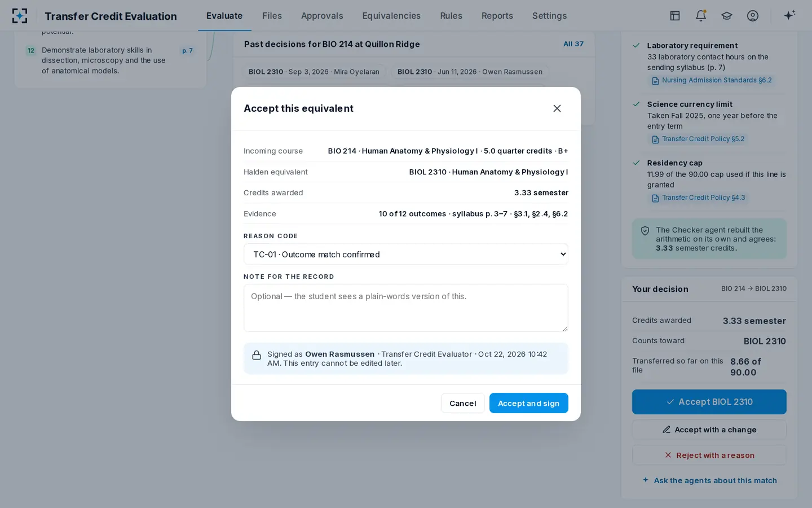Click the Accept BIOL 2310 button
Image resolution: width=812 pixels, height=508 pixels.
pyautogui.click(x=709, y=402)
